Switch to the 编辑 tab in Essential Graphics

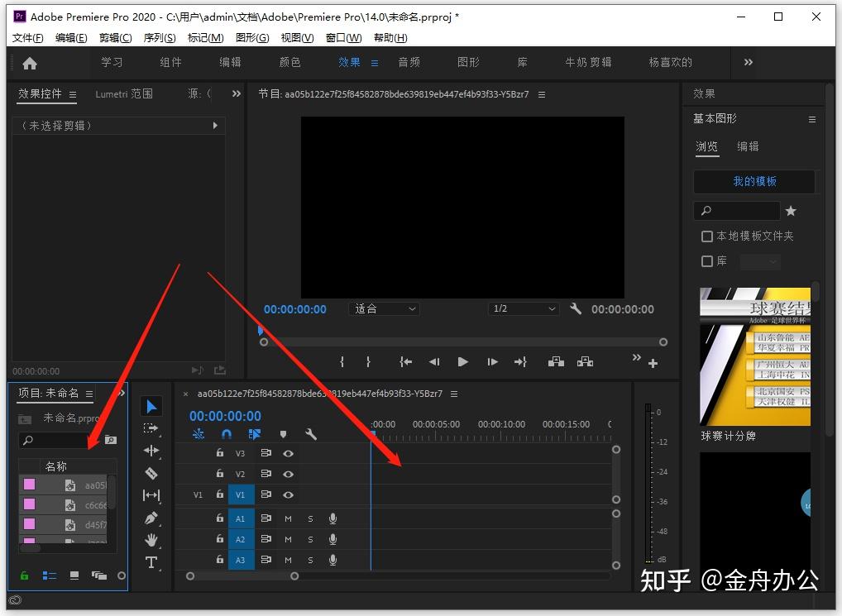748,146
